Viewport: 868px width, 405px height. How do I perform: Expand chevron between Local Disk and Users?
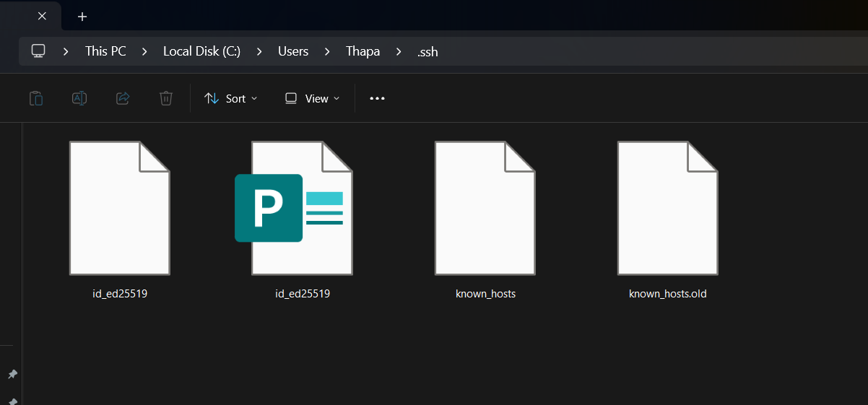(x=259, y=51)
